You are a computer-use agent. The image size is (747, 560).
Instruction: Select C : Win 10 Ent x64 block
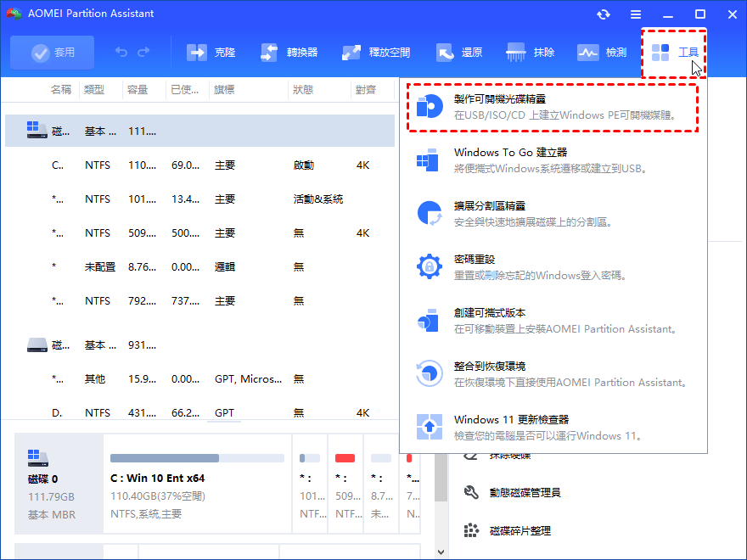pyautogui.click(x=197, y=484)
